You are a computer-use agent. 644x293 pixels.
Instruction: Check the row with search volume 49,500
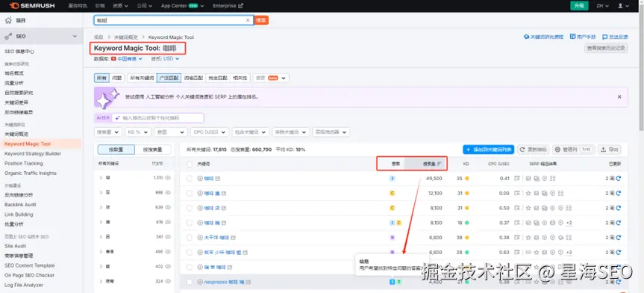pyautogui.click(x=190, y=179)
